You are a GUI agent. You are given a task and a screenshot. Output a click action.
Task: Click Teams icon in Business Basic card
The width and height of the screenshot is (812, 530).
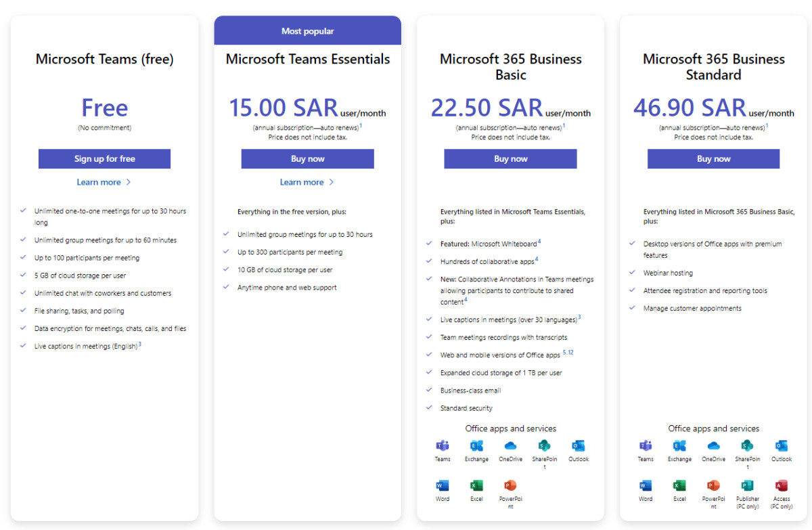443,446
